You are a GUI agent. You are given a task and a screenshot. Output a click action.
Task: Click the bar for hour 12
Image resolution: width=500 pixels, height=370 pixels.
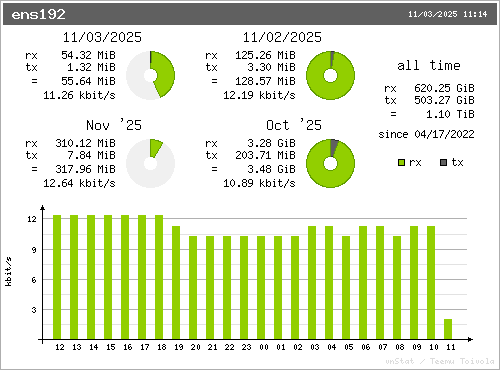coord(57,277)
